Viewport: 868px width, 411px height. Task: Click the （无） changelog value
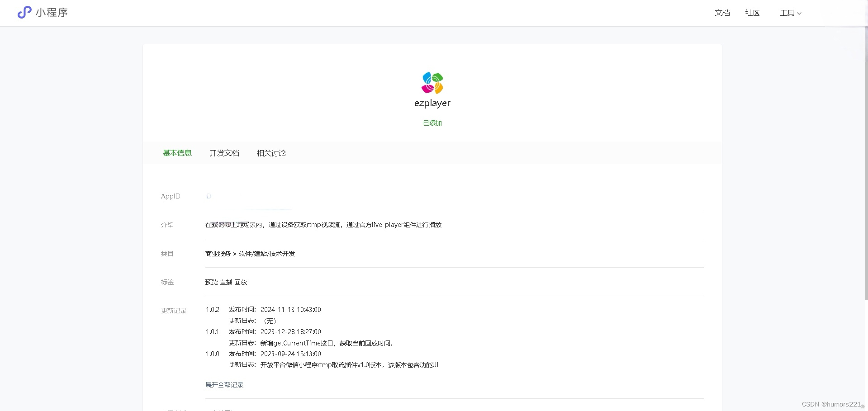(x=270, y=321)
